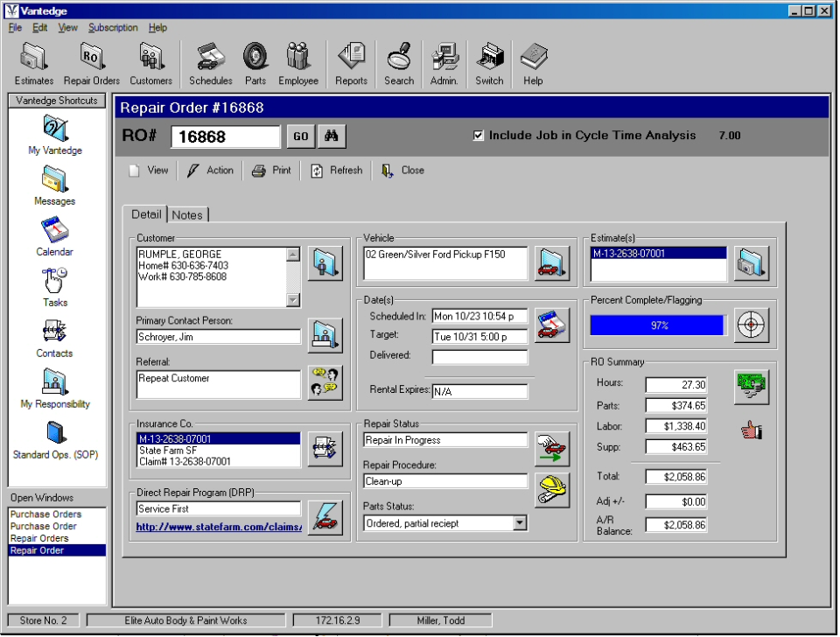Open the Subscription menu

[x=113, y=27]
